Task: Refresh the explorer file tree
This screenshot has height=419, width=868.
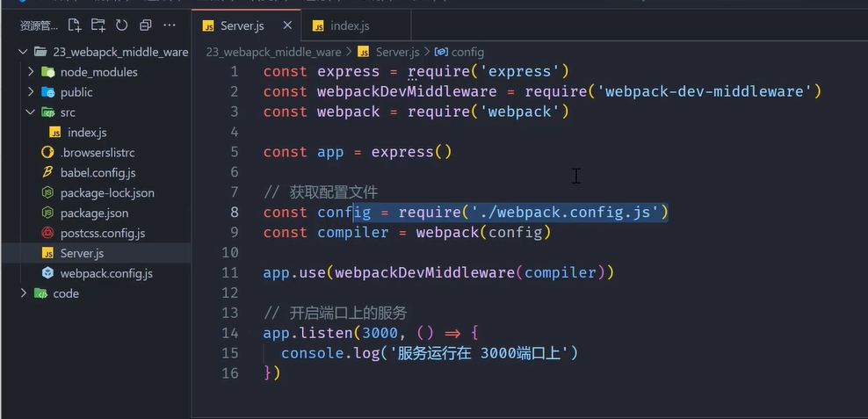Action: pos(122,25)
